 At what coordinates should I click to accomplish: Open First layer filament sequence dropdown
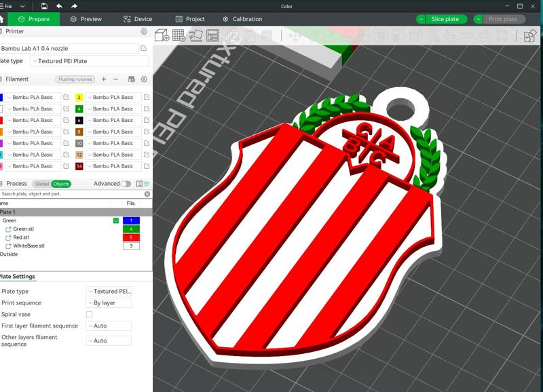(x=109, y=326)
